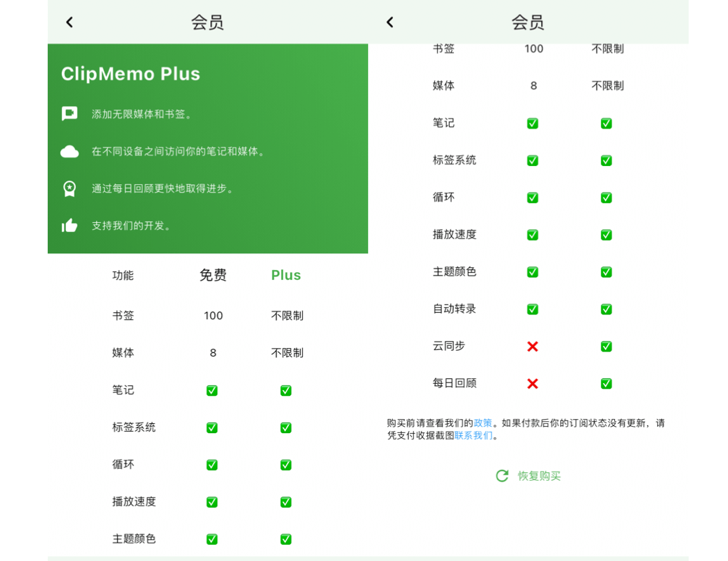Image resolution: width=728 pixels, height=561 pixels.
Task: Click the 主题颜色 label in right screen
Action: (455, 271)
